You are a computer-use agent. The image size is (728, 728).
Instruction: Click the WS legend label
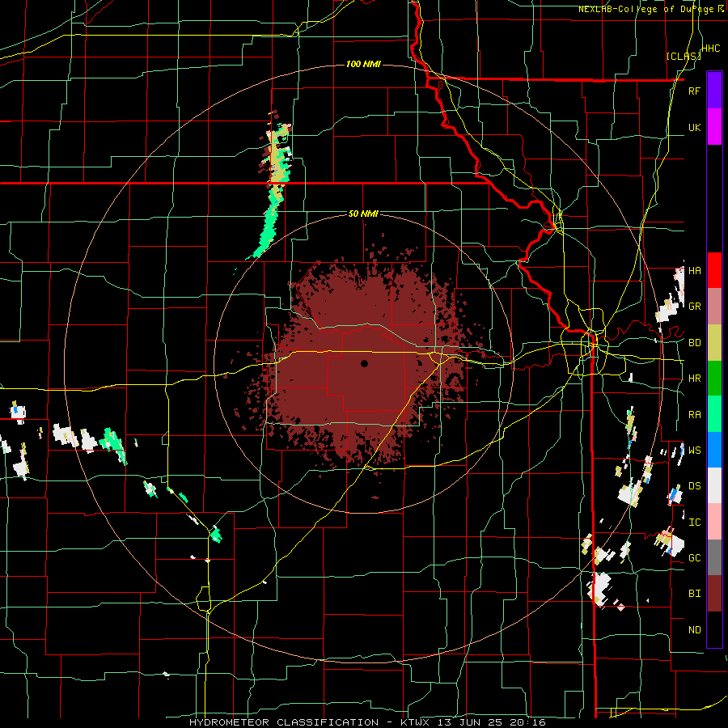pos(694,451)
